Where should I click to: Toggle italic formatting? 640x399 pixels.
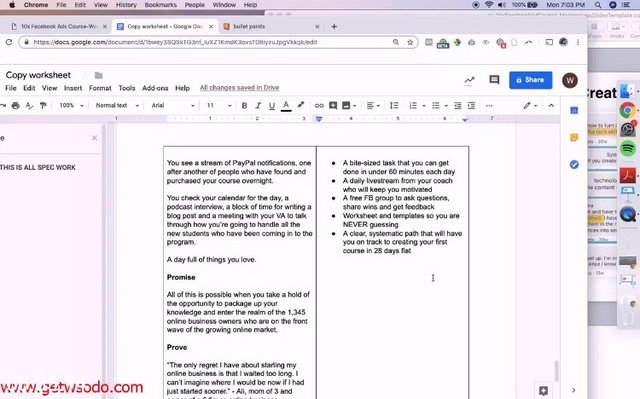coord(258,106)
